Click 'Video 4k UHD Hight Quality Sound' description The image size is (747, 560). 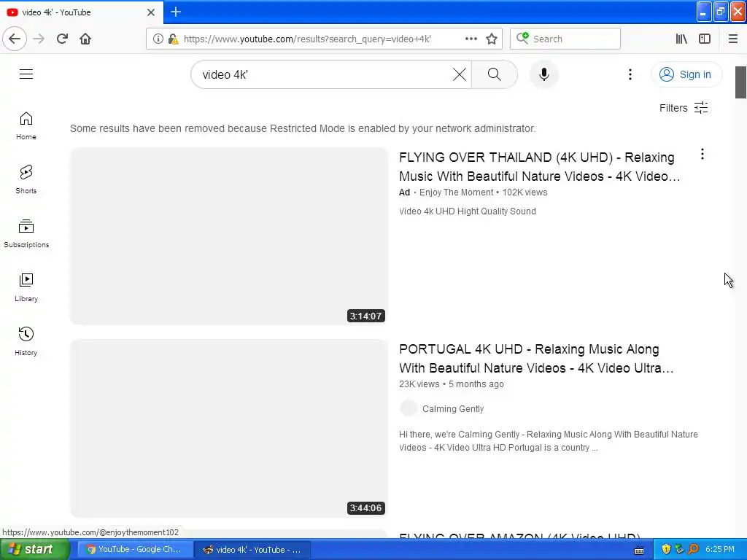coord(468,211)
